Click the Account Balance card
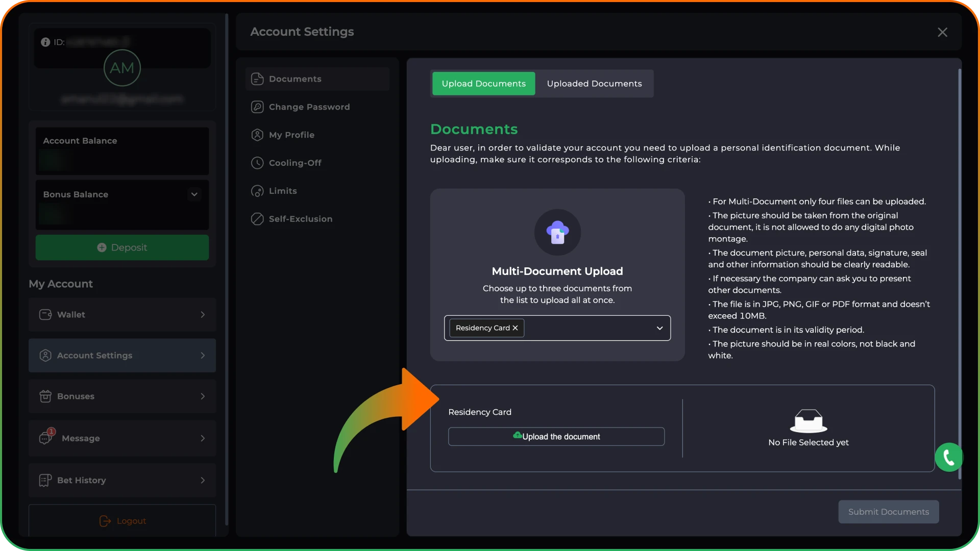This screenshot has width=980, height=551. (x=122, y=151)
